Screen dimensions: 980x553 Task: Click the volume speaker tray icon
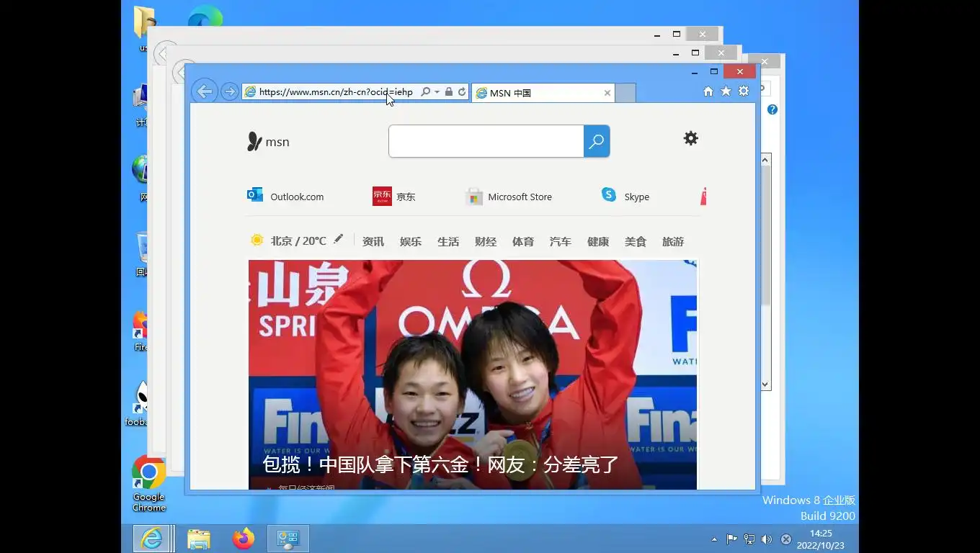pyautogui.click(x=767, y=539)
